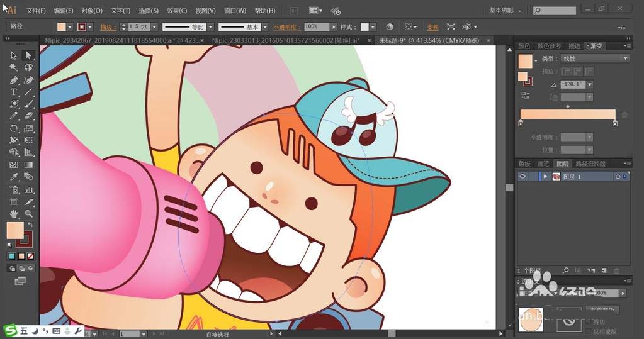Click the left gradient stop on slider
Image resolution: width=644 pixels, height=339 pixels.
click(521, 123)
